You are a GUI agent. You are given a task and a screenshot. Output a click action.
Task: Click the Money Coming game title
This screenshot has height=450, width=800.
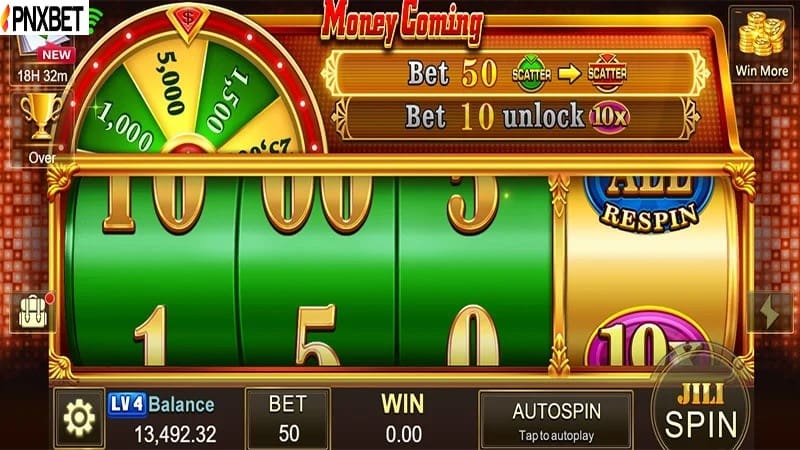click(402, 22)
